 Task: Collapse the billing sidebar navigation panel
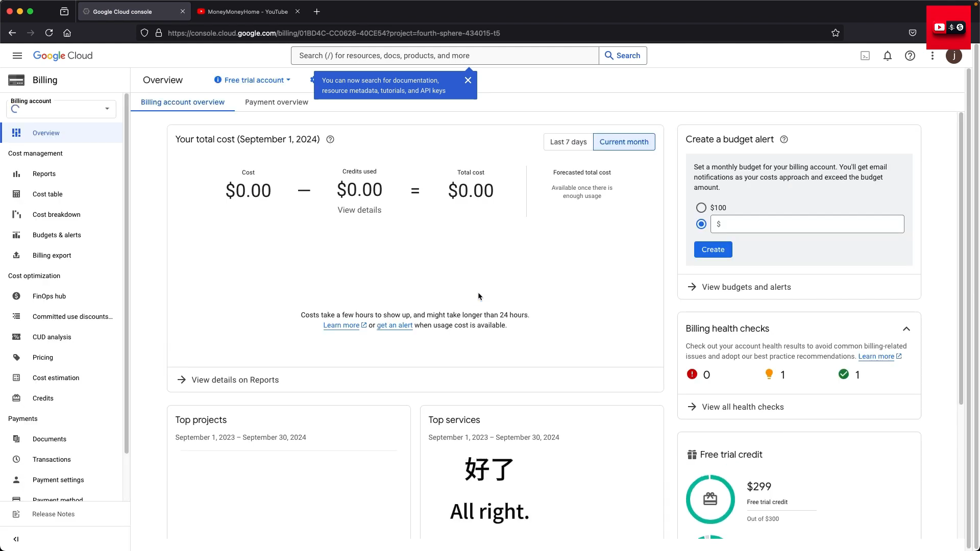tap(16, 539)
